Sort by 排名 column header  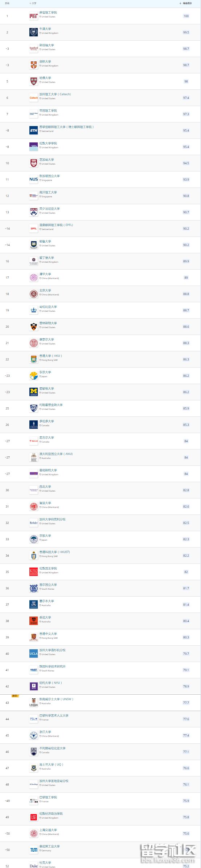click(7, 3)
